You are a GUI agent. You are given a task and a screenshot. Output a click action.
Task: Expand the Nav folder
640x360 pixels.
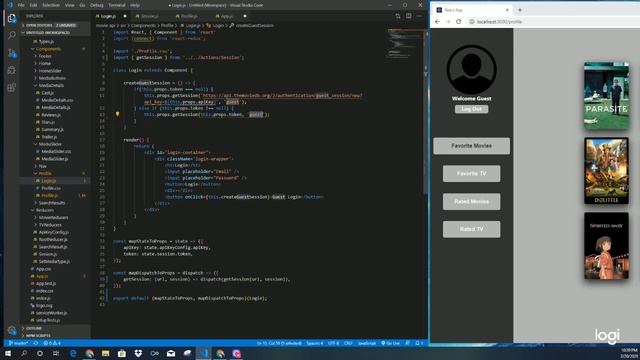click(x=42, y=166)
